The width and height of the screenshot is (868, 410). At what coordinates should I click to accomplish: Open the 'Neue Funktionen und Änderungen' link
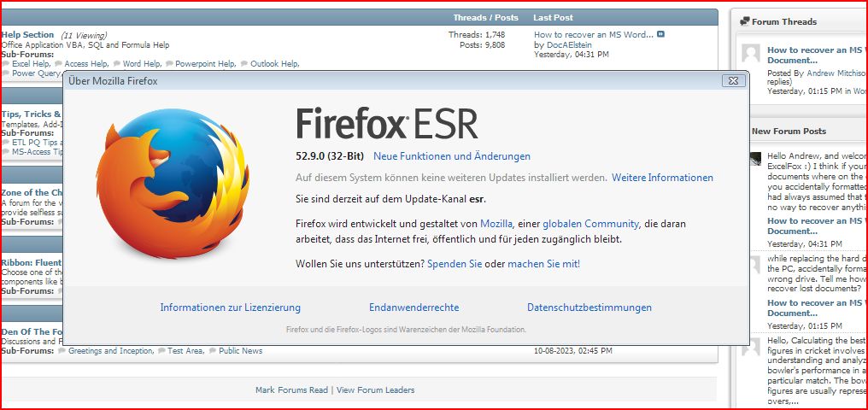[x=452, y=156]
